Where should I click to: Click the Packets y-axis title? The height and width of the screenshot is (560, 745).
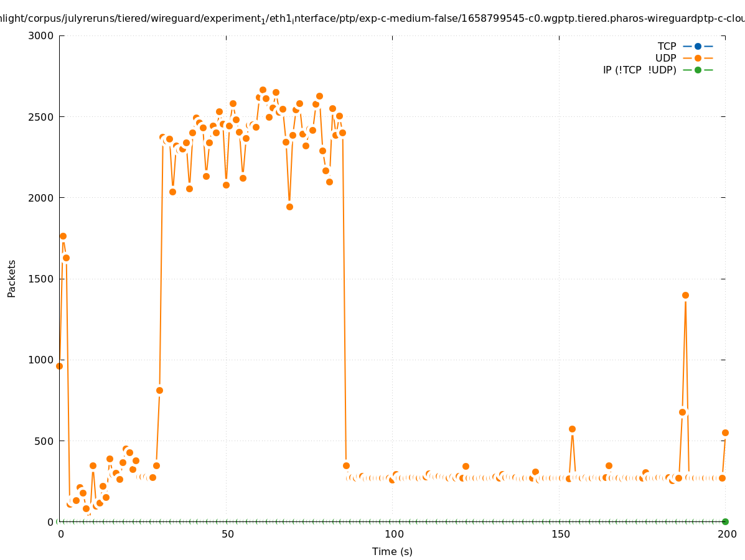[x=12, y=279]
